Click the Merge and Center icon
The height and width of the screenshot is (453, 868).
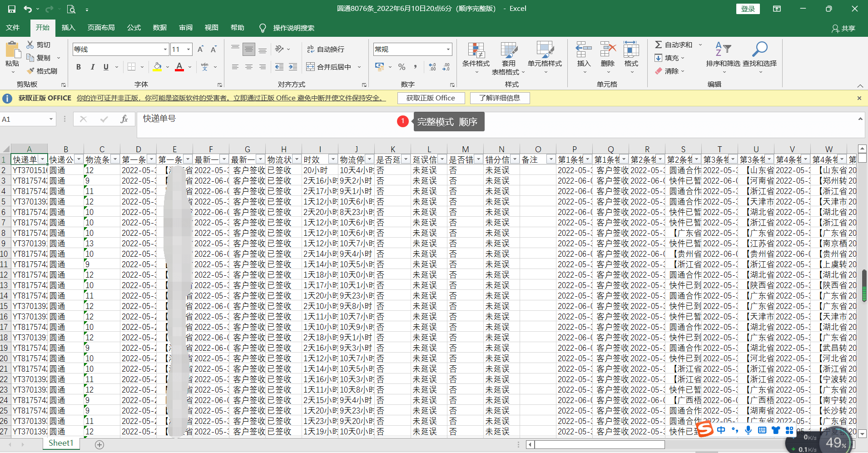pos(310,67)
